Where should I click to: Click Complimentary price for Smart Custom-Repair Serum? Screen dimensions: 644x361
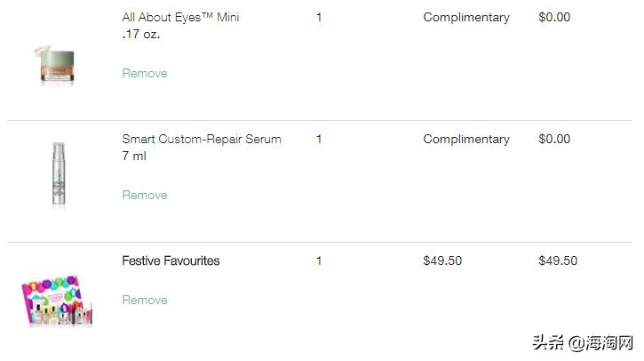(x=466, y=139)
